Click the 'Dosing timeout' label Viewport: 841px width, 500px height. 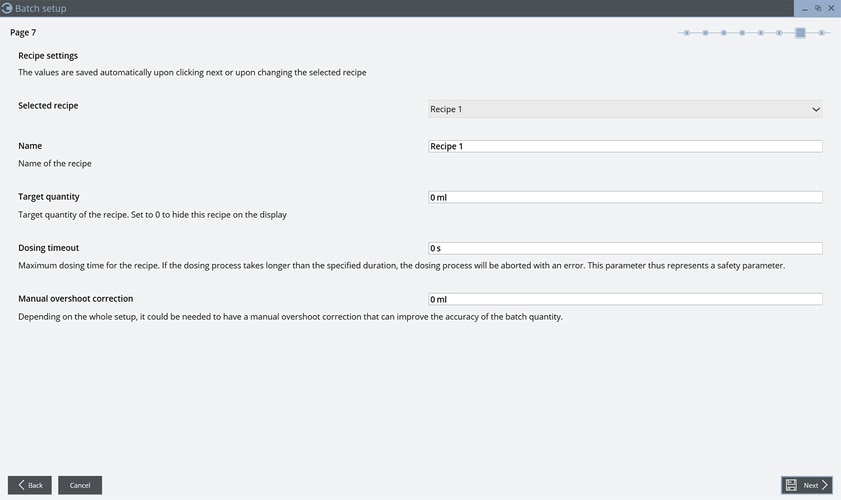pos(49,247)
